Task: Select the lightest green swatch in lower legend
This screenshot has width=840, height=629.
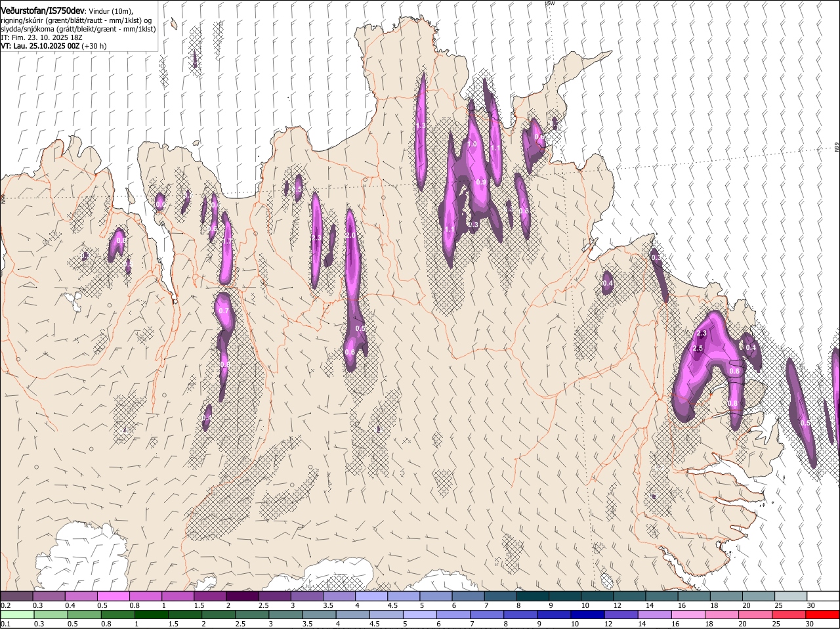Action: (x=16, y=615)
